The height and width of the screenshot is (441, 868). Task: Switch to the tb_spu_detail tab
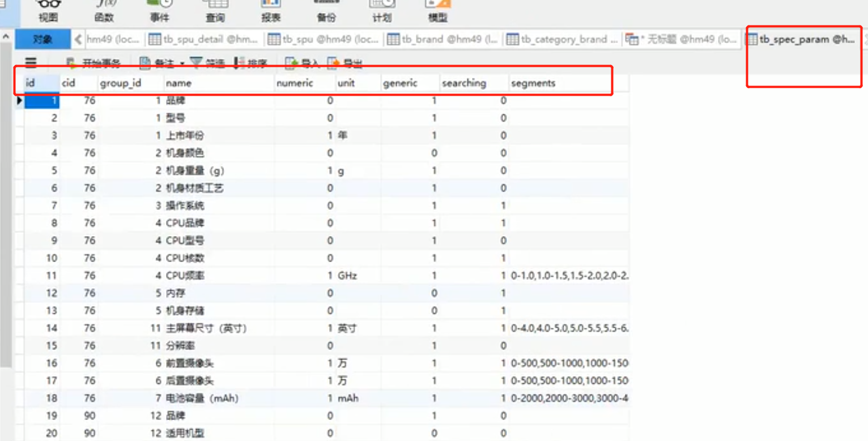pyautogui.click(x=204, y=39)
